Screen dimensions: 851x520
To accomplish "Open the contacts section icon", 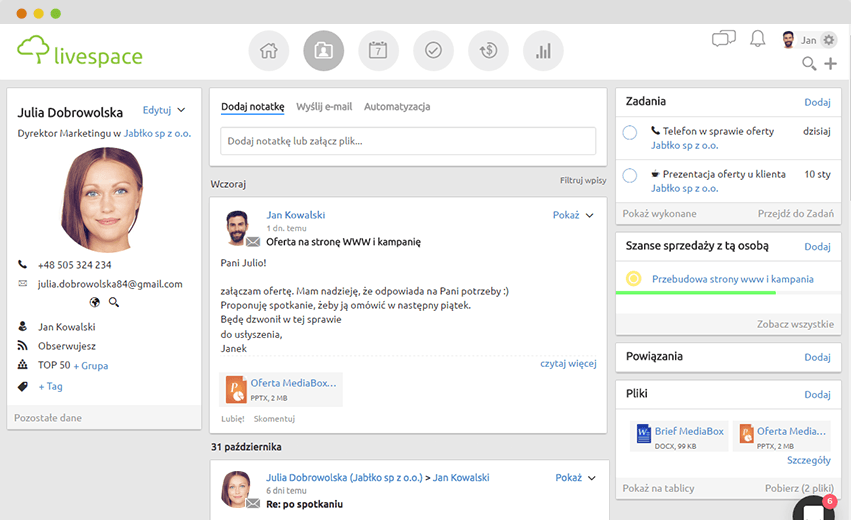I will pyautogui.click(x=323, y=51).
